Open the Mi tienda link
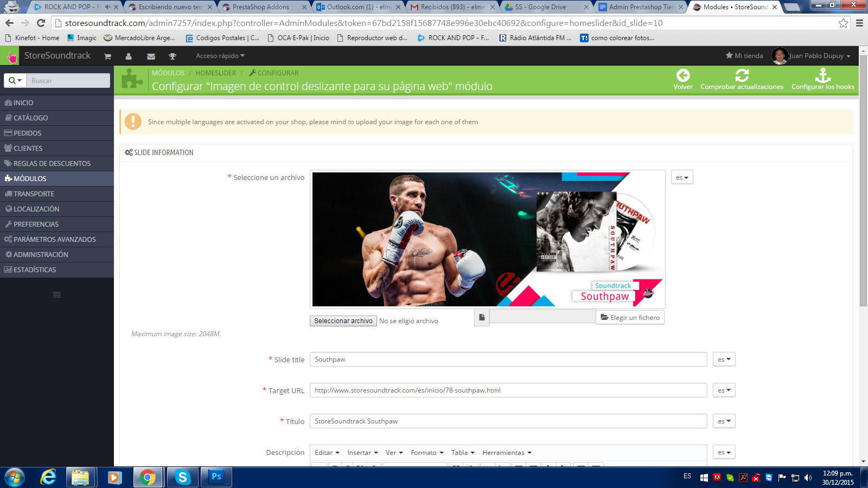Image resolution: width=868 pixels, height=488 pixels. (x=744, y=56)
